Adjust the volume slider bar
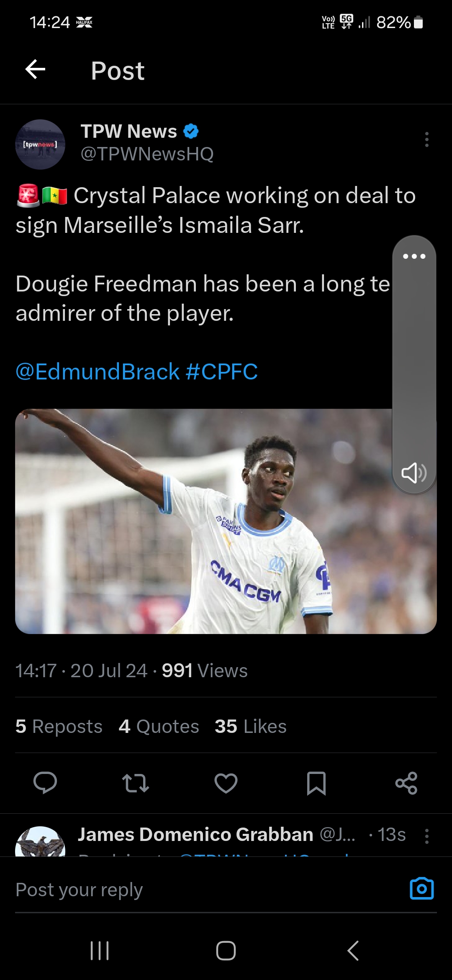 point(414,360)
